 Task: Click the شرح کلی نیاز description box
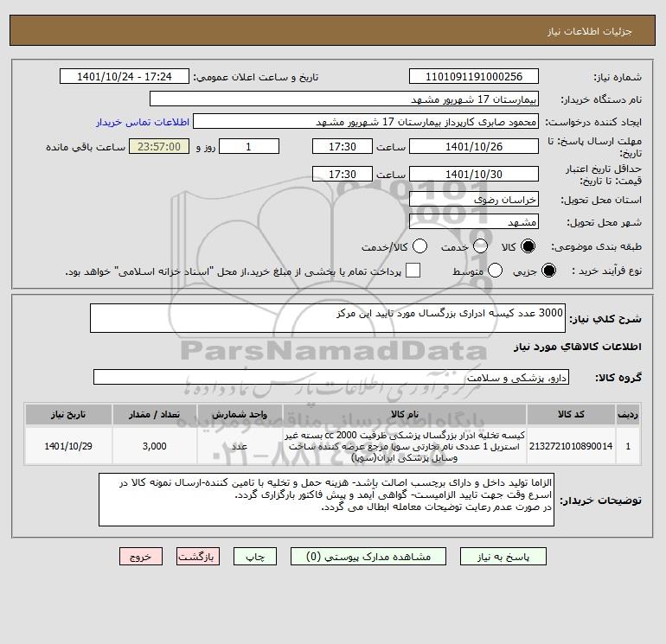328,318
